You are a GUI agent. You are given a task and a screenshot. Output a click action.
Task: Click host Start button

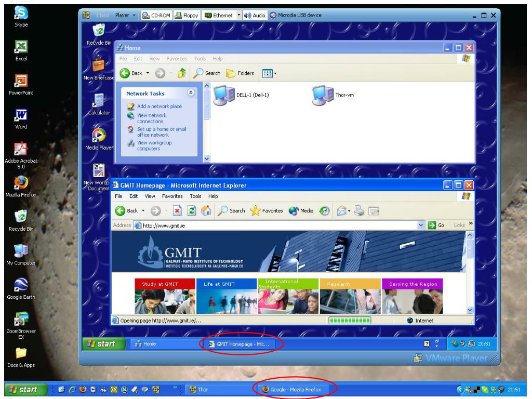tap(26, 390)
